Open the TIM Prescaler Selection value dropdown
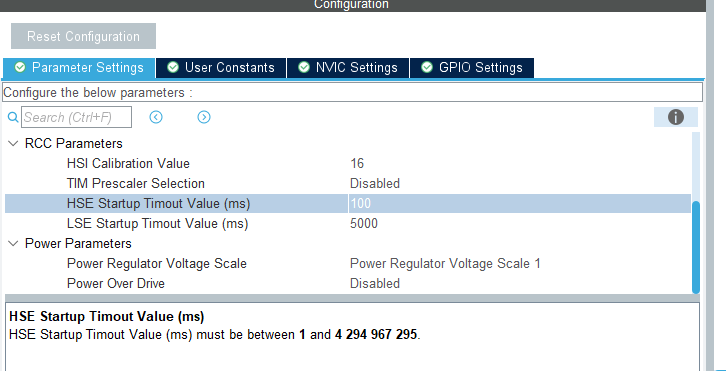 pyautogui.click(x=519, y=183)
